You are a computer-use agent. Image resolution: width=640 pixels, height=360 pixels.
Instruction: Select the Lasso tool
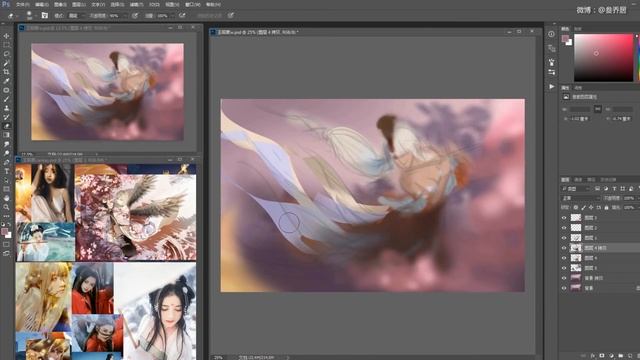(x=6, y=54)
